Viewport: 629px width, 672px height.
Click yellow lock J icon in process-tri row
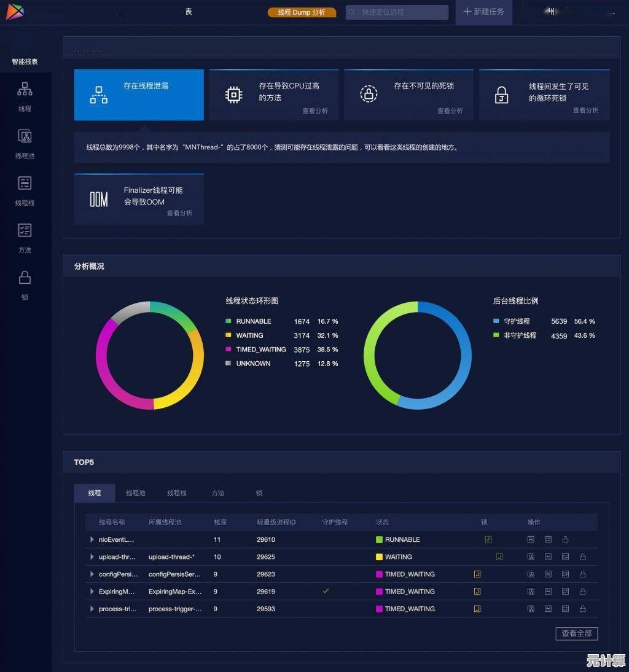477,609
